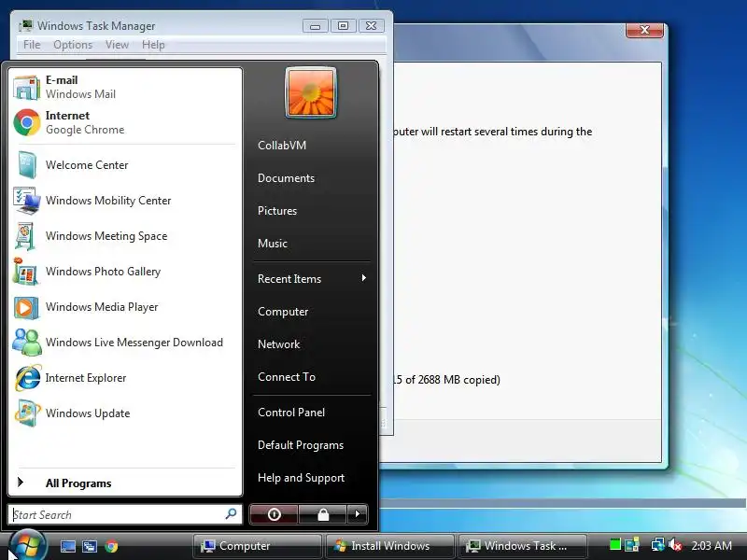Click the muted volume tray icon
This screenshot has height=560, width=747.
(675, 545)
